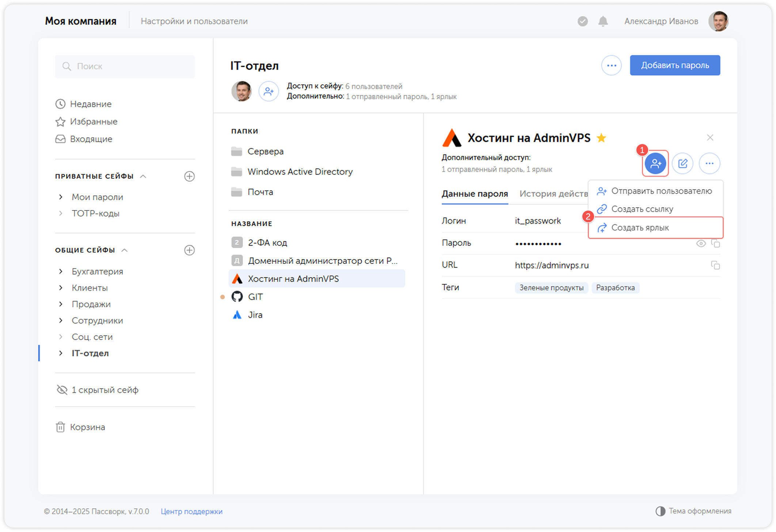Switch to Данные пароля tab
This screenshot has height=532, width=776.
point(475,194)
